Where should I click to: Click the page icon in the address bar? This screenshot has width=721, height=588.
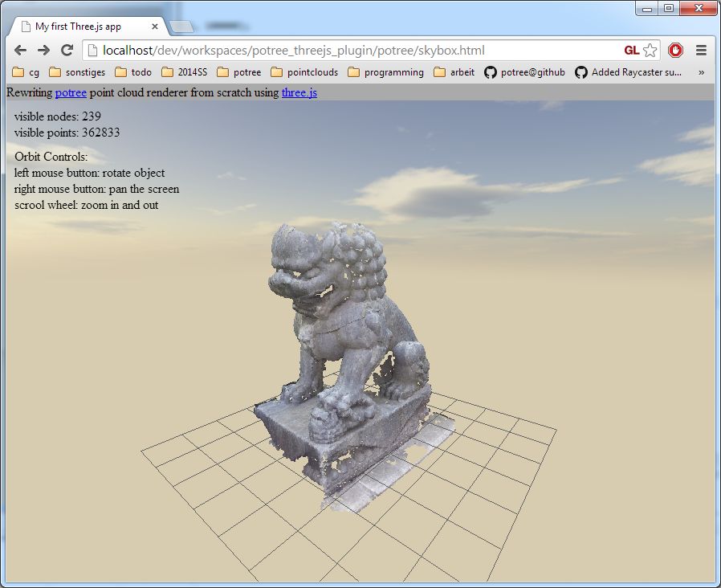coord(91,49)
